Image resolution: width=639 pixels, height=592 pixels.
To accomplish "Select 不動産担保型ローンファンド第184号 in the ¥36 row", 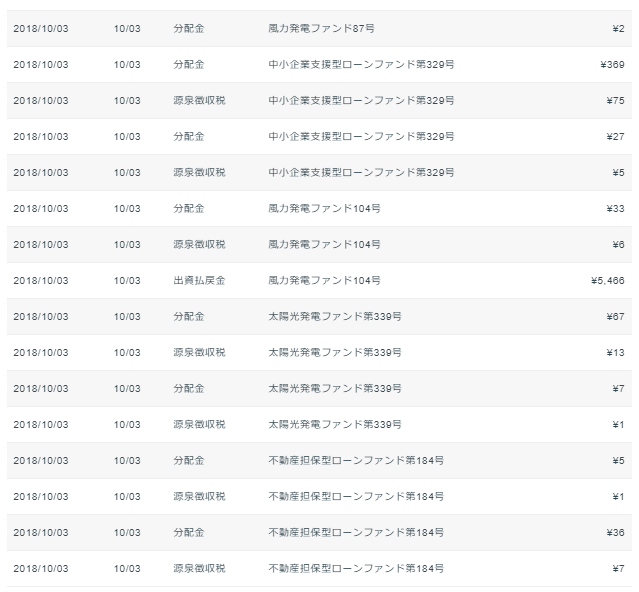I will click(356, 533).
